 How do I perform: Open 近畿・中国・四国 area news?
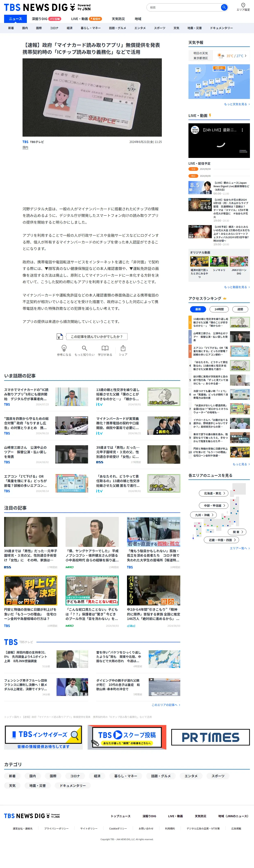pos(222,540)
